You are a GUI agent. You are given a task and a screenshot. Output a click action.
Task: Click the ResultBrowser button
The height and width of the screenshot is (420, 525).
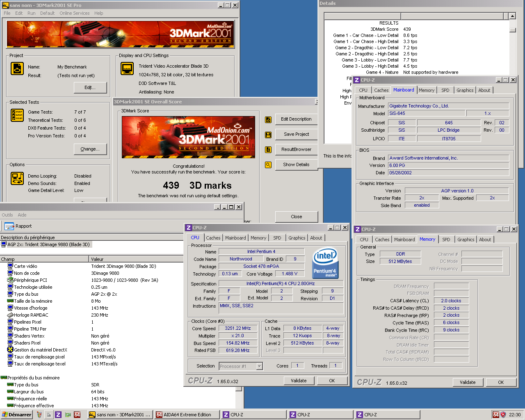pos(297,149)
